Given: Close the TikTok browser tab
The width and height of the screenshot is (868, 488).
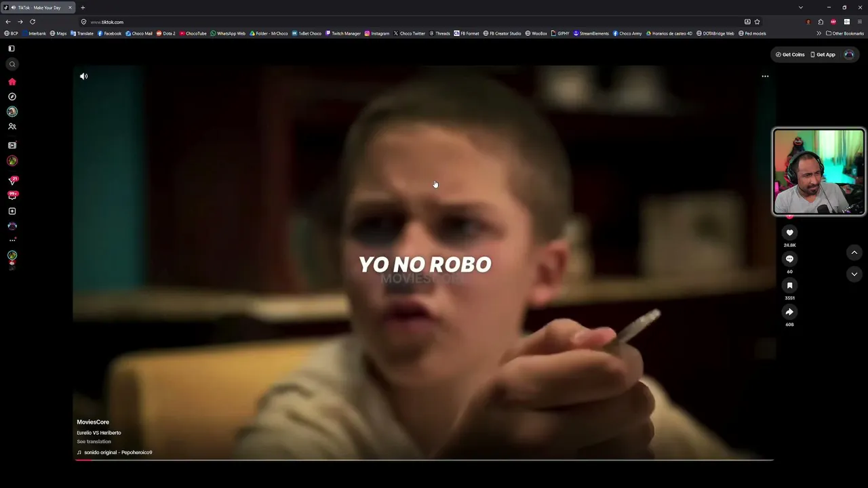Looking at the screenshot, I should (70, 7).
